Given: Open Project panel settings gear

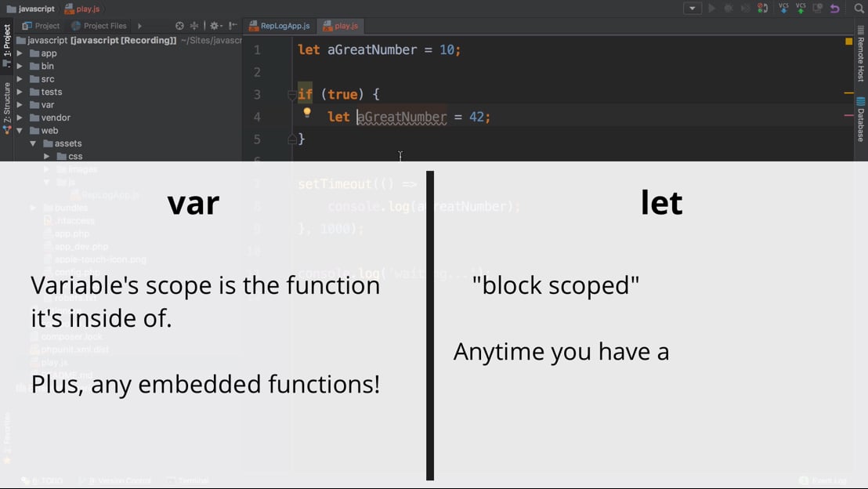Looking at the screenshot, I should point(215,26).
